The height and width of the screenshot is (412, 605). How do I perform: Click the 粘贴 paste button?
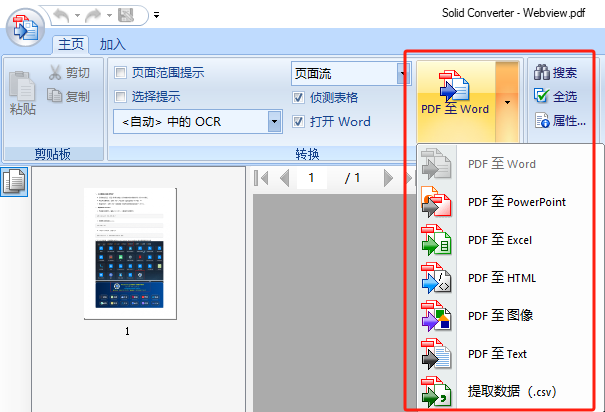tap(23, 93)
